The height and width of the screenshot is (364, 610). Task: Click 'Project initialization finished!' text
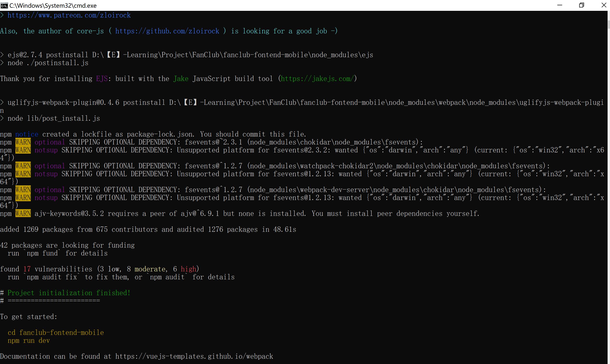(x=69, y=293)
